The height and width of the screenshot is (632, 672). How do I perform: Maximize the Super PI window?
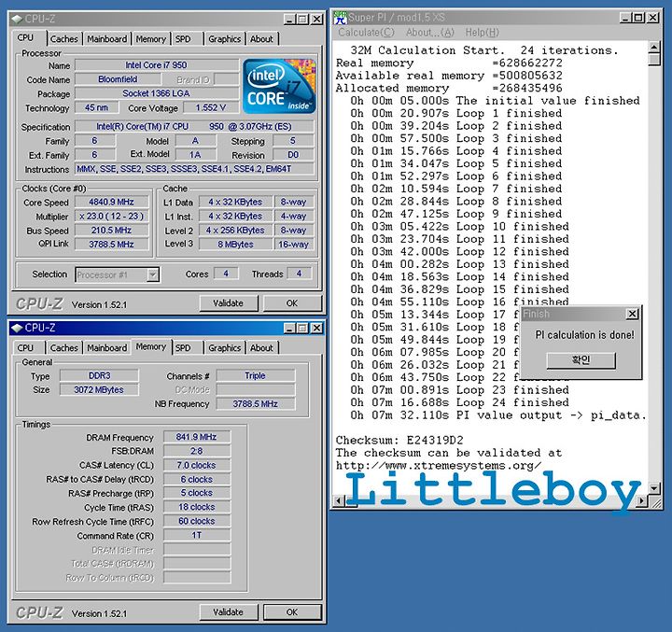[x=638, y=18]
